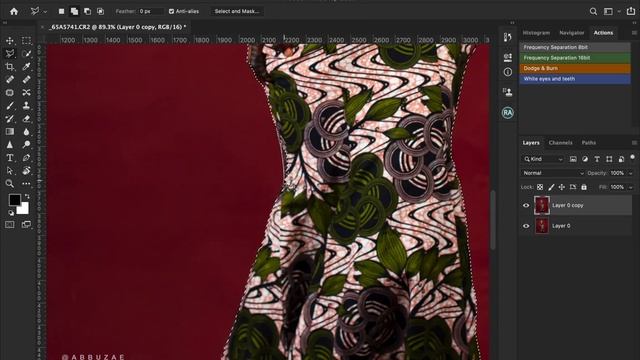Select the Gradient tool
The image size is (640, 360).
(10, 131)
